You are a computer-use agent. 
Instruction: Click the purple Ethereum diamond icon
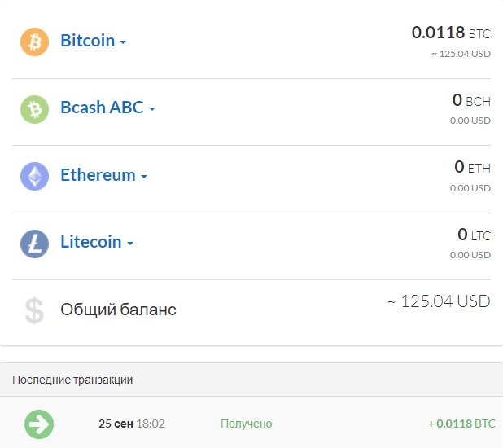tap(34, 175)
